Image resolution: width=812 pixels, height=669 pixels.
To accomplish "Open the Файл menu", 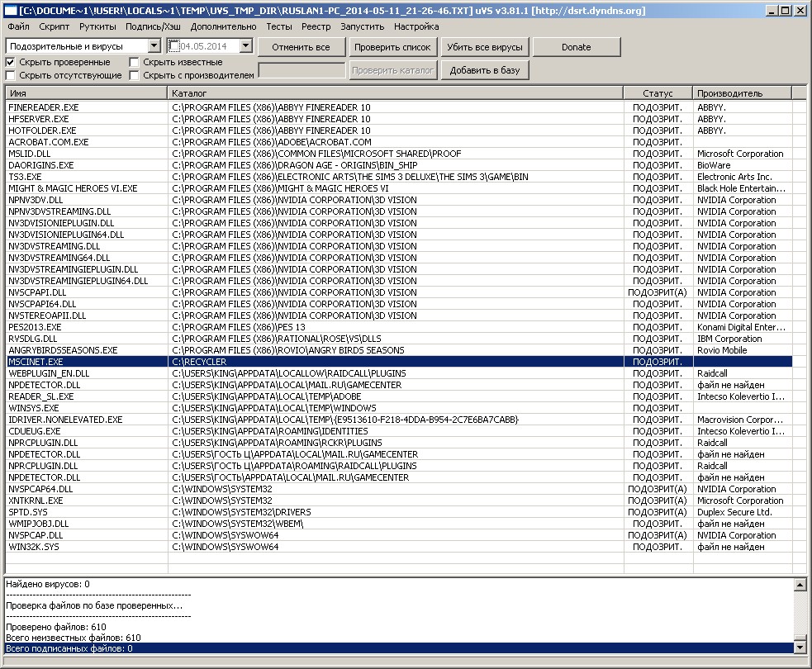I will click(x=19, y=26).
